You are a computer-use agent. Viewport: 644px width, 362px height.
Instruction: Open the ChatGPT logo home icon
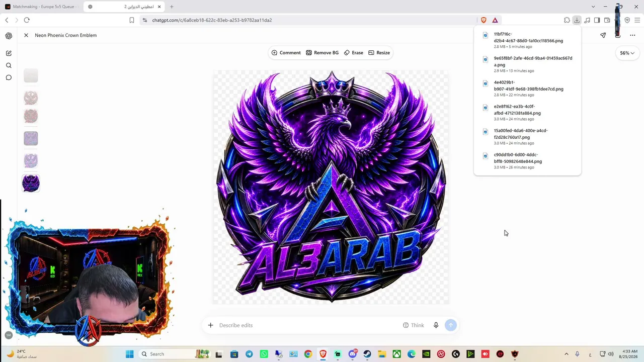click(9, 36)
